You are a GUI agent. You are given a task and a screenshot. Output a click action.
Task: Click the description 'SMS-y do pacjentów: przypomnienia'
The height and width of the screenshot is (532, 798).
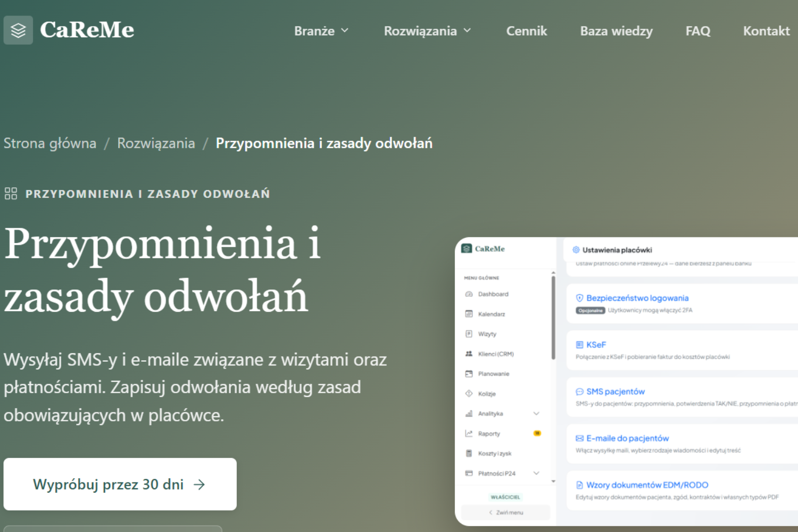click(687, 404)
